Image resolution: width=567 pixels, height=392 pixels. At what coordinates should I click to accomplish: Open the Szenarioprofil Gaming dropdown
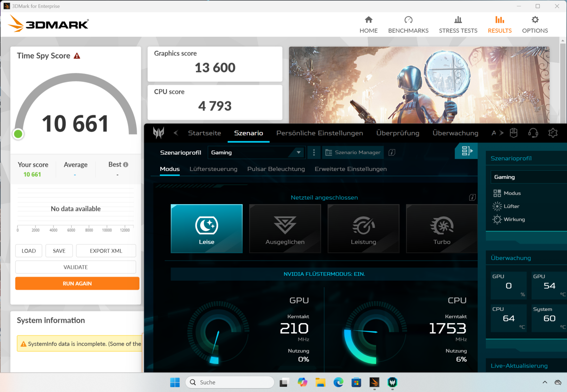click(257, 153)
